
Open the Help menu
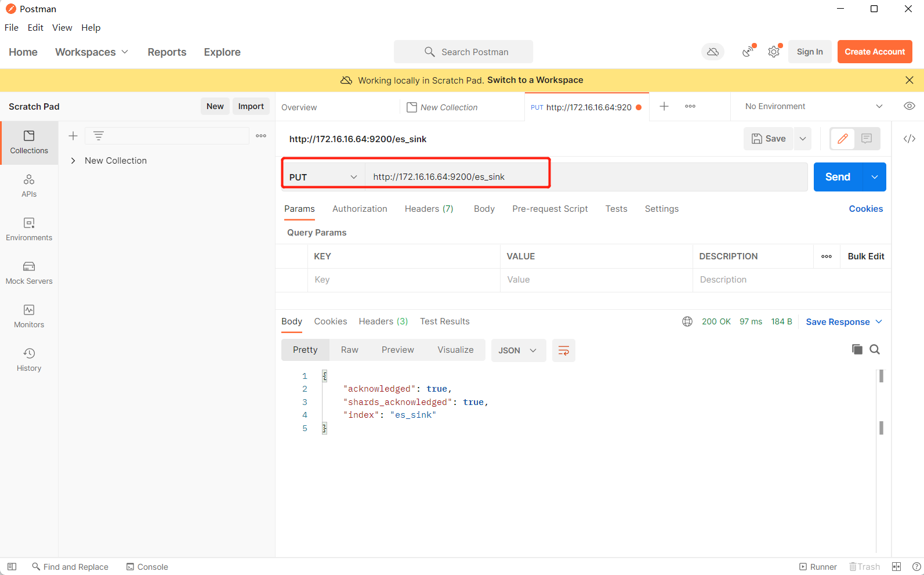[x=91, y=27]
